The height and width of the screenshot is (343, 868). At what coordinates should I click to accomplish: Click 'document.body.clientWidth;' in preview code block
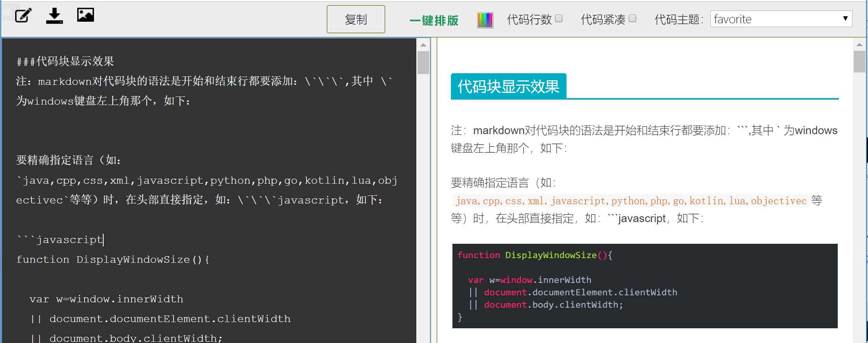[553, 305]
